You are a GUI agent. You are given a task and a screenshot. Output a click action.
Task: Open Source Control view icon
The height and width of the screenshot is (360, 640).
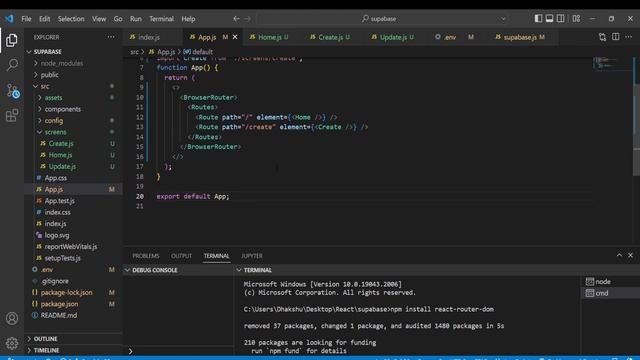point(12,91)
